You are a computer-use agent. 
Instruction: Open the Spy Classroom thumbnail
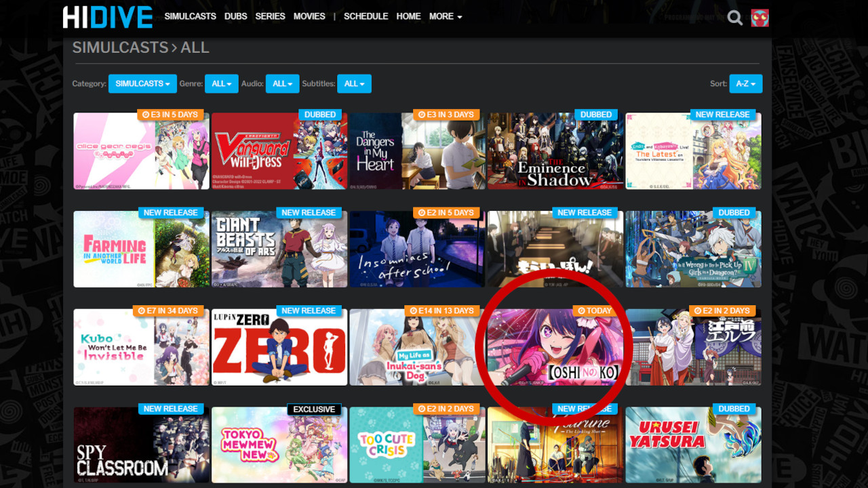pos(141,445)
